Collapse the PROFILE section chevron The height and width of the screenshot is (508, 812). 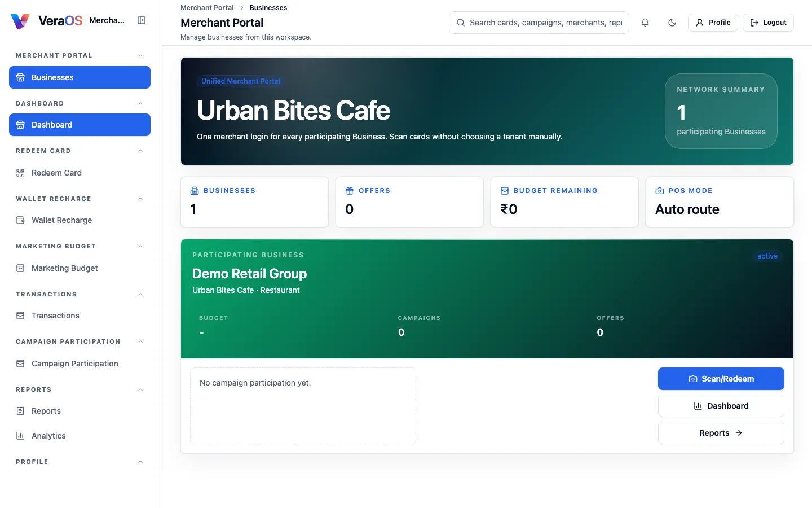click(x=140, y=462)
